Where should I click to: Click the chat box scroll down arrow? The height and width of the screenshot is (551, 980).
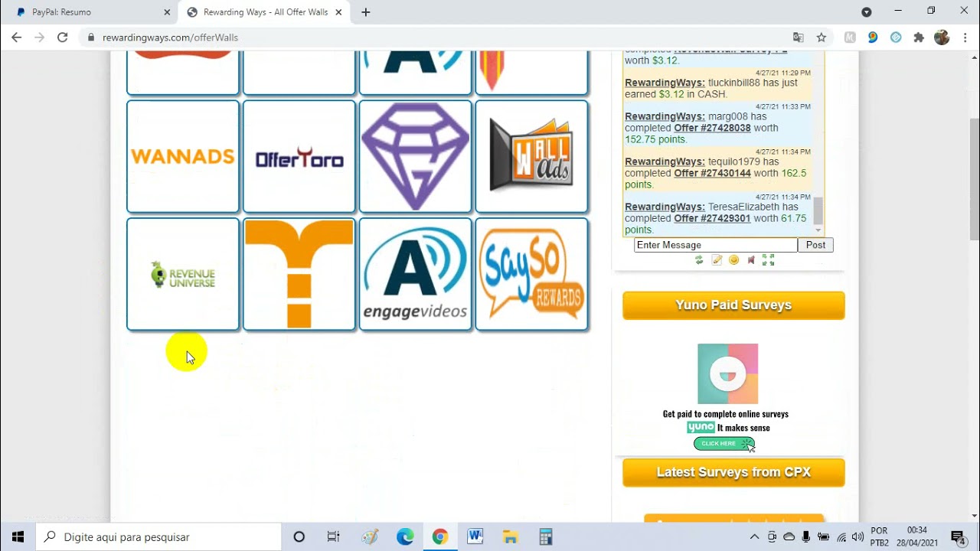[x=818, y=230]
